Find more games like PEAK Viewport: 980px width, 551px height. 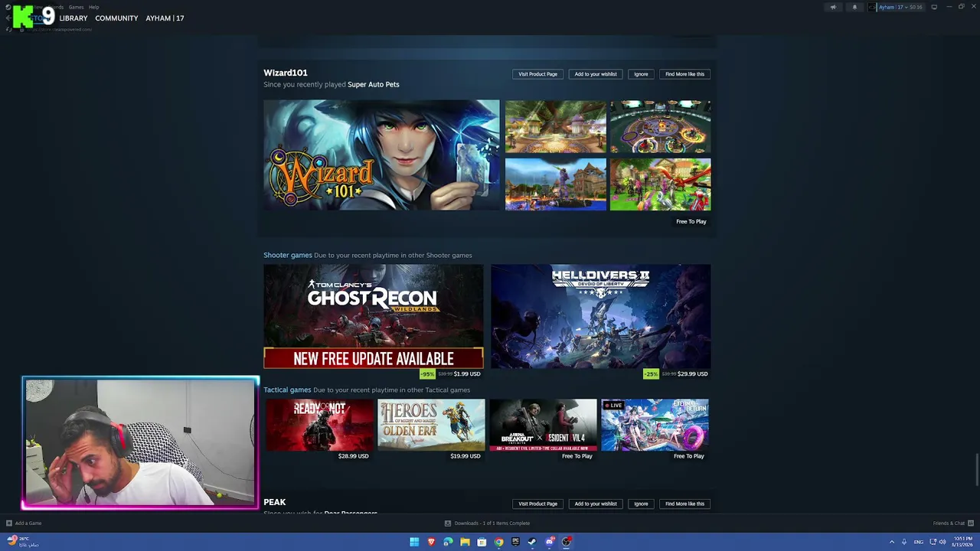(x=684, y=504)
